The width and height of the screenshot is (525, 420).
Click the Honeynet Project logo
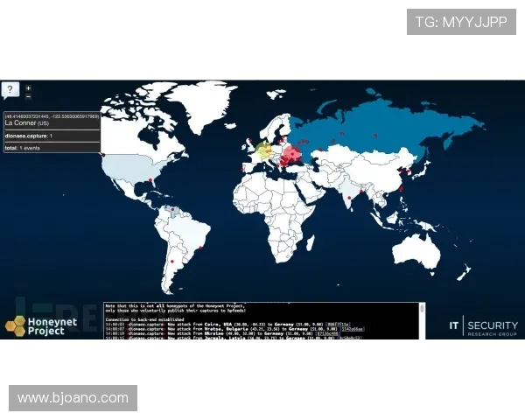tap(40, 325)
